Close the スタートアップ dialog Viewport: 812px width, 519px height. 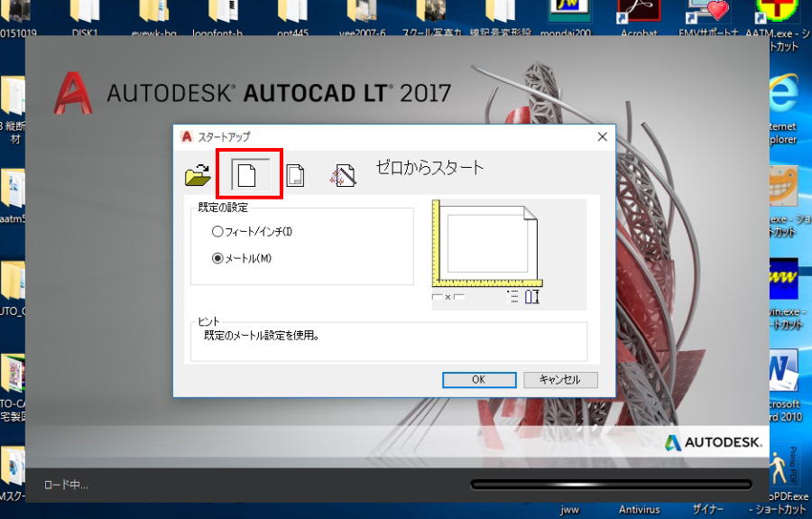coord(603,136)
